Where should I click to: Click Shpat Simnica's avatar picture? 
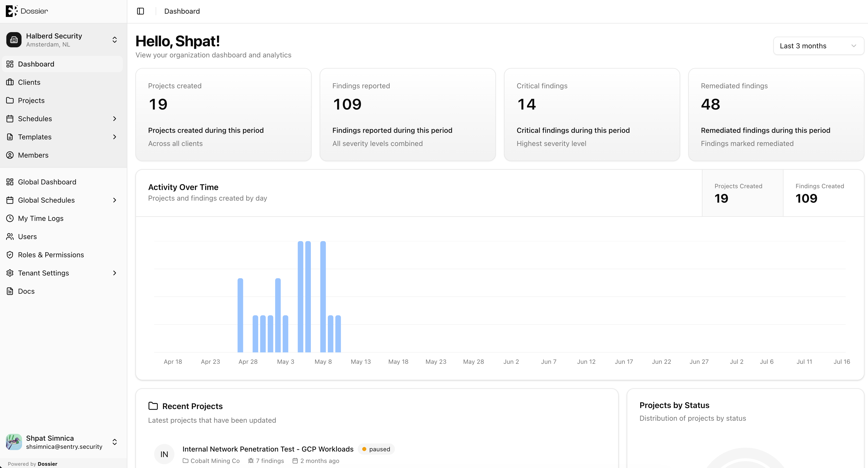[14, 442]
